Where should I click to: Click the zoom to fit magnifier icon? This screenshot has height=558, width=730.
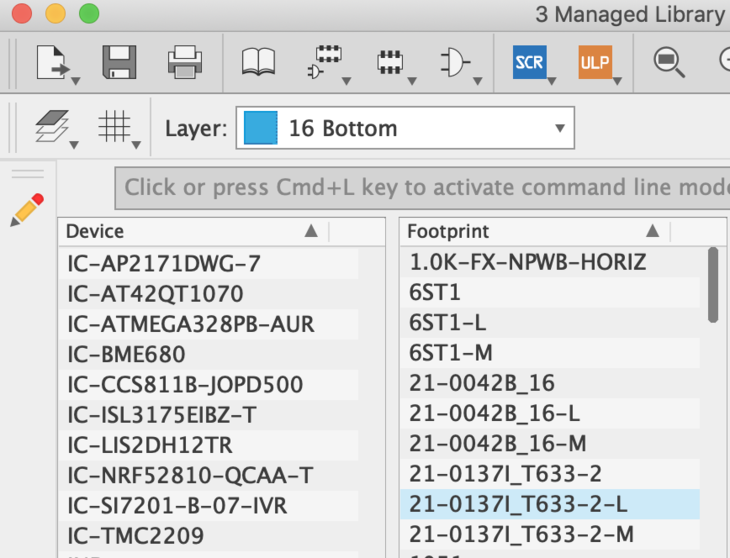point(669,62)
